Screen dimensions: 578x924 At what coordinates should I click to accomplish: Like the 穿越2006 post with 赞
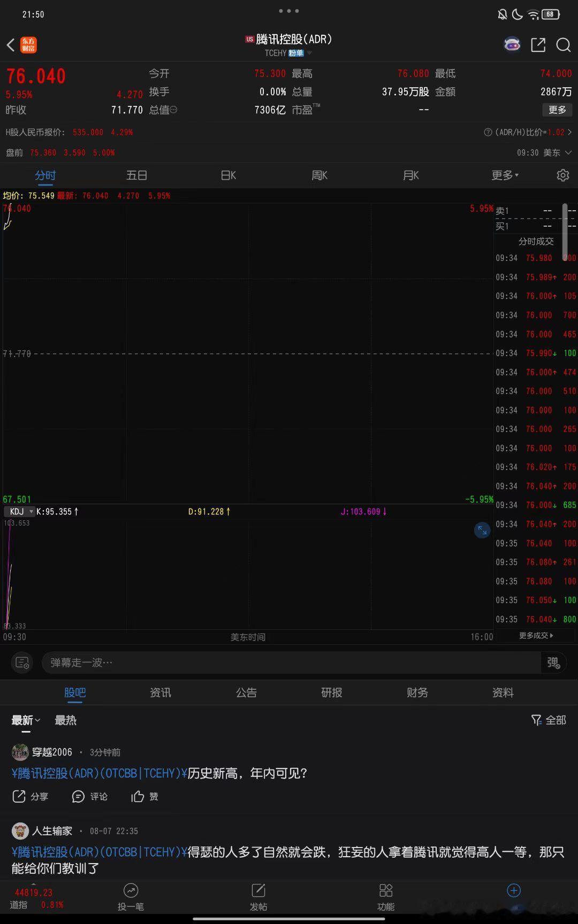point(144,796)
